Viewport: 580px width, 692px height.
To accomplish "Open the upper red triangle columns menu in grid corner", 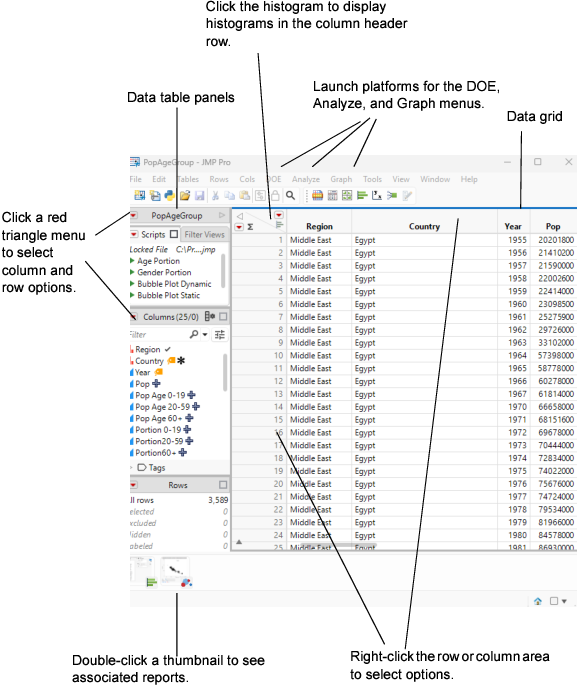I will tap(279, 215).
